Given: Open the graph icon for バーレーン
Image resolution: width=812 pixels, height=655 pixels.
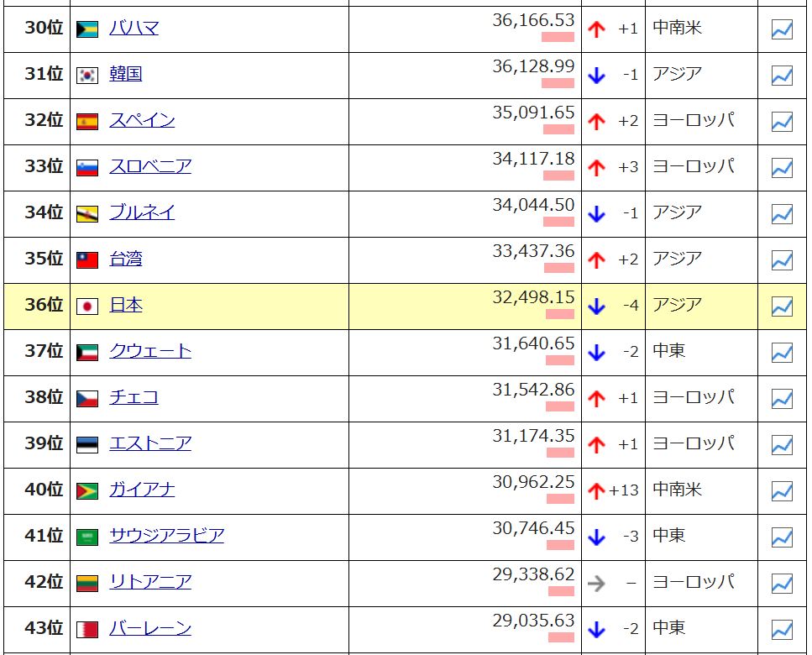Looking at the screenshot, I should tap(782, 629).
